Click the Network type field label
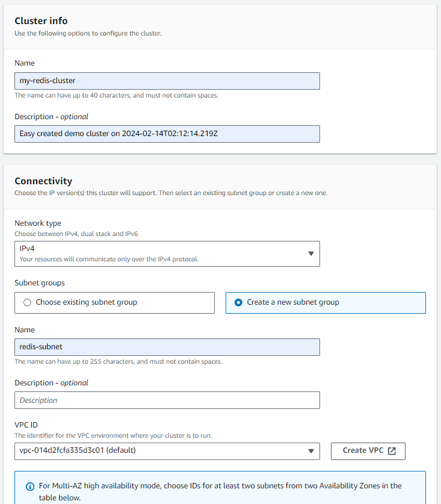The width and height of the screenshot is (441, 504). [x=38, y=223]
